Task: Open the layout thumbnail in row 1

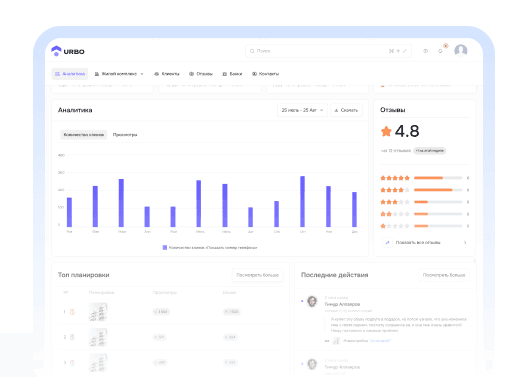Action: 98,311
